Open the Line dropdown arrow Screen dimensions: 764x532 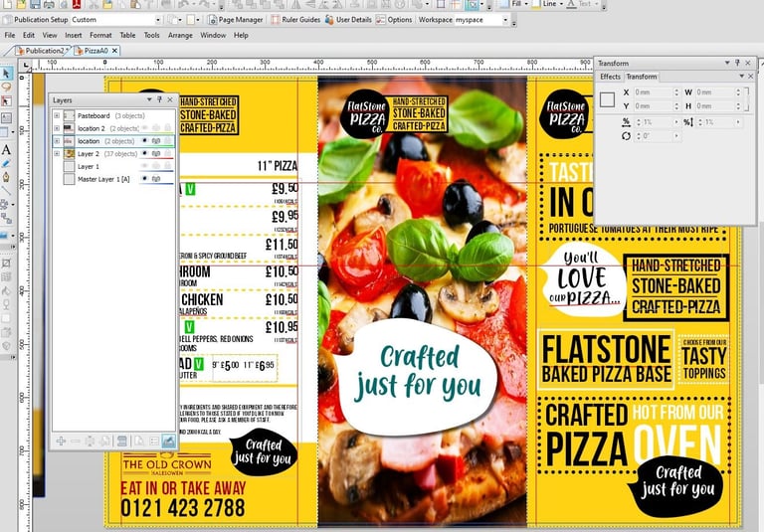click(x=560, y=4)
